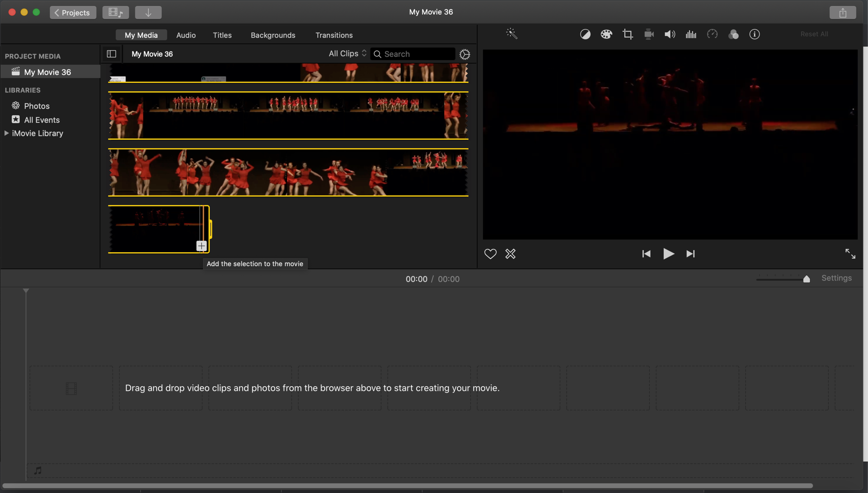This screenshot has width=868, height=493.
Task: Switch to the Transitions tab
Action: (x=334, y=35)
